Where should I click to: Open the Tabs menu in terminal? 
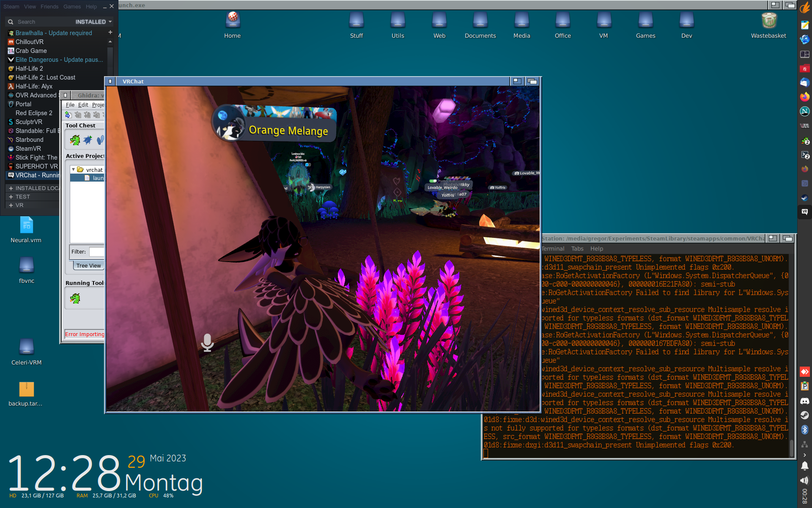(x=577, y=248)
